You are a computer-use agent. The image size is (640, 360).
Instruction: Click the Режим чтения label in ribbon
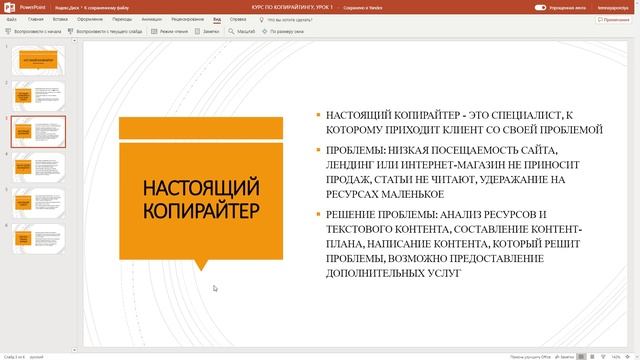[x=174, y=31]
